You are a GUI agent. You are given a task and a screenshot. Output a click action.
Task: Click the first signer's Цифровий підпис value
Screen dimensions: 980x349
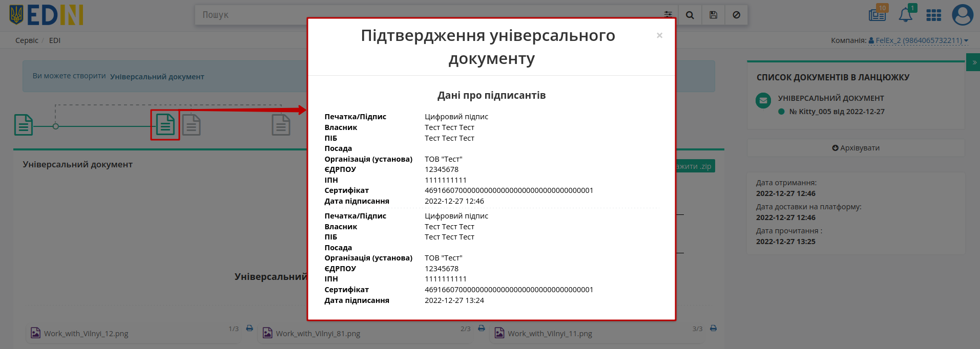click(456, 117)
